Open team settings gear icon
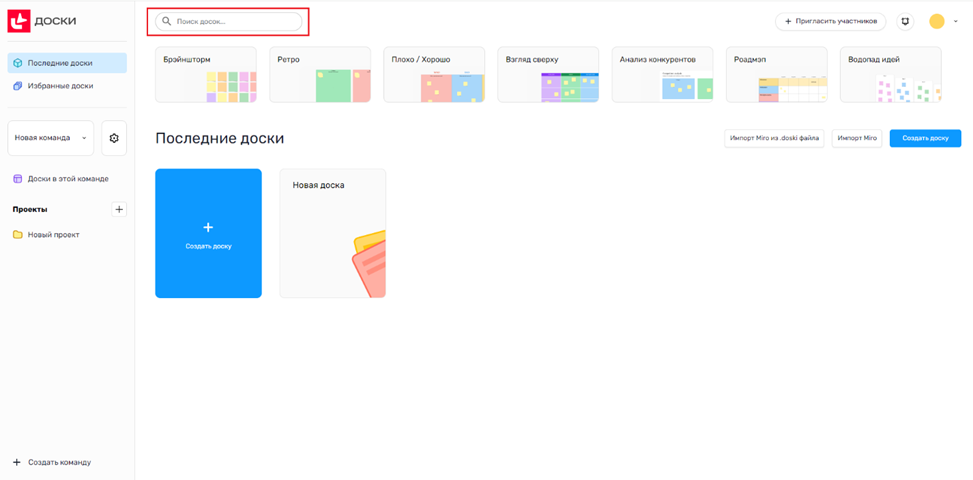This screenshot has height=480, width=973. (x=114, y=138)
